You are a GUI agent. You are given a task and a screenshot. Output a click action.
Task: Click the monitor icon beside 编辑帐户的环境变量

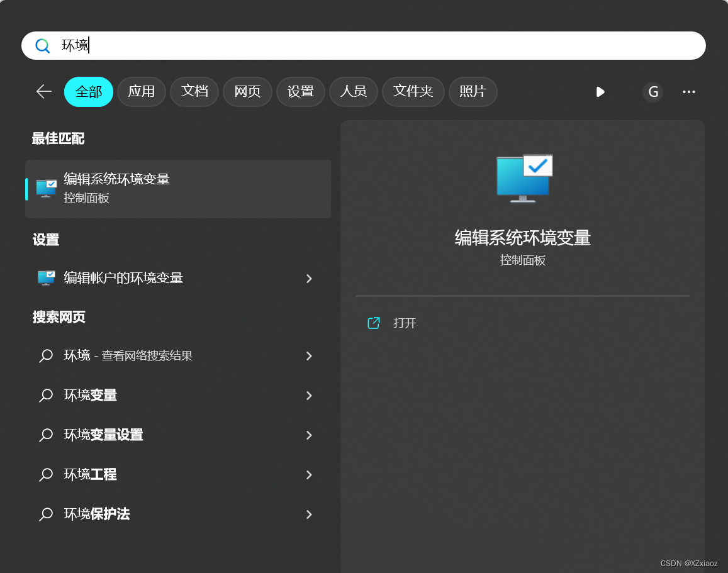[x=47, y=278]
